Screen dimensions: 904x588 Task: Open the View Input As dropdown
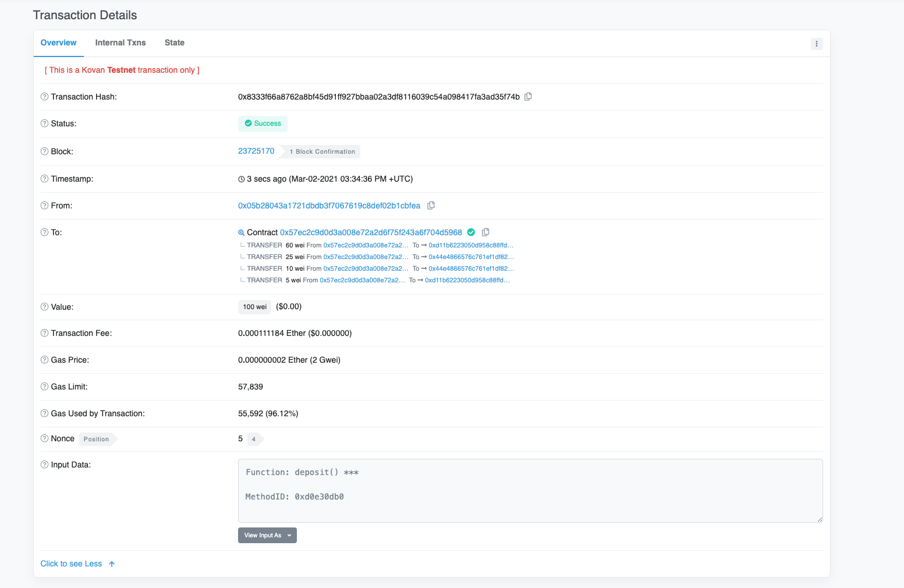click(x=267, y=535)
